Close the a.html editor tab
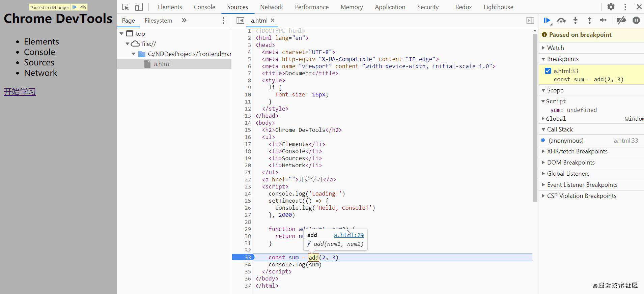The height and width of the screenshot is (294, 644). 273,20
